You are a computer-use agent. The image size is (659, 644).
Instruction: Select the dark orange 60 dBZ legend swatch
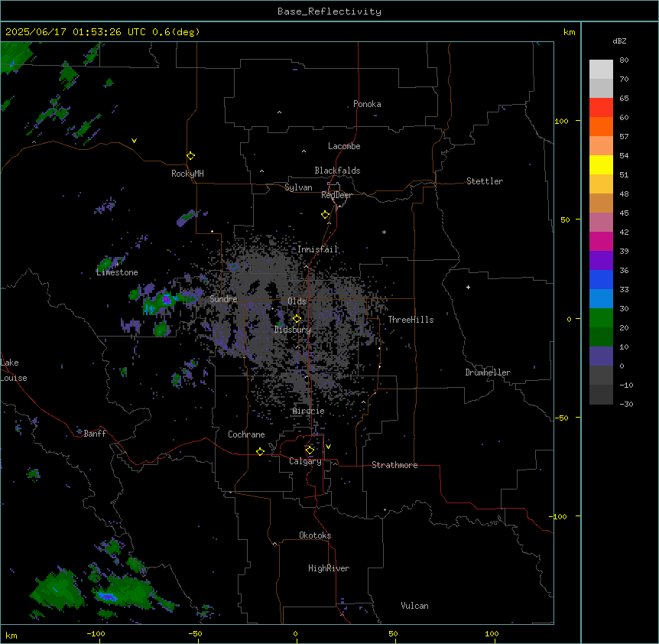click(601, 126)
